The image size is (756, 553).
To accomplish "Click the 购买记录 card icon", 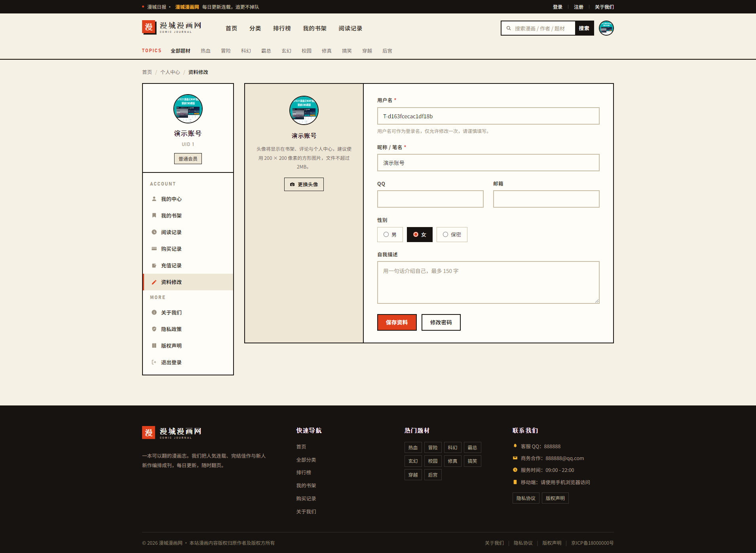I will 154,249.
